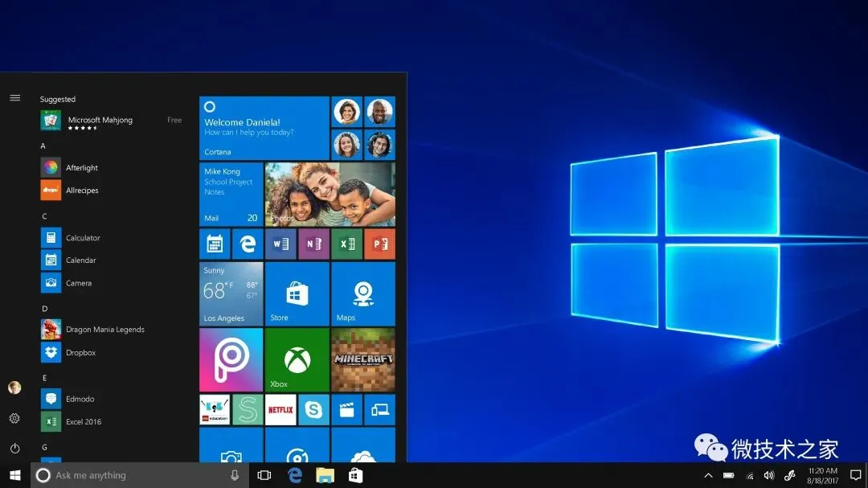Image resolution: width=868 pixels, height=488 pixels.
Task: Start Skype from its tile
Action: click(313, 409)
